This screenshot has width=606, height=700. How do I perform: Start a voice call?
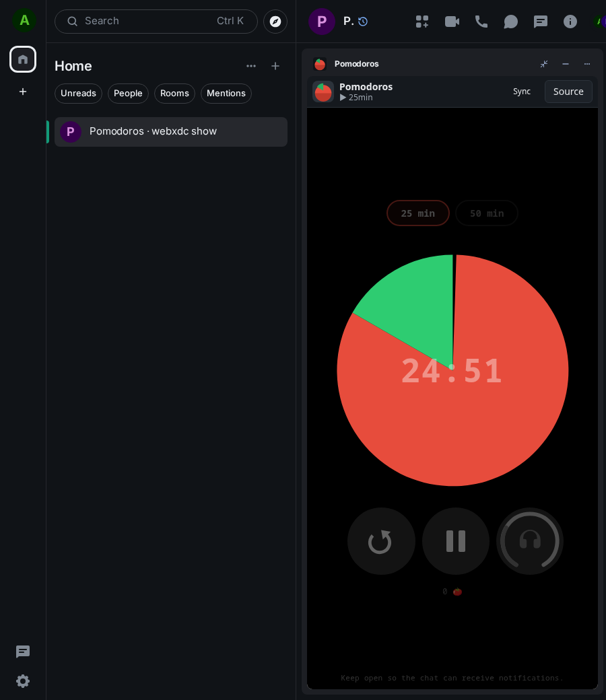tap(481, 22)
